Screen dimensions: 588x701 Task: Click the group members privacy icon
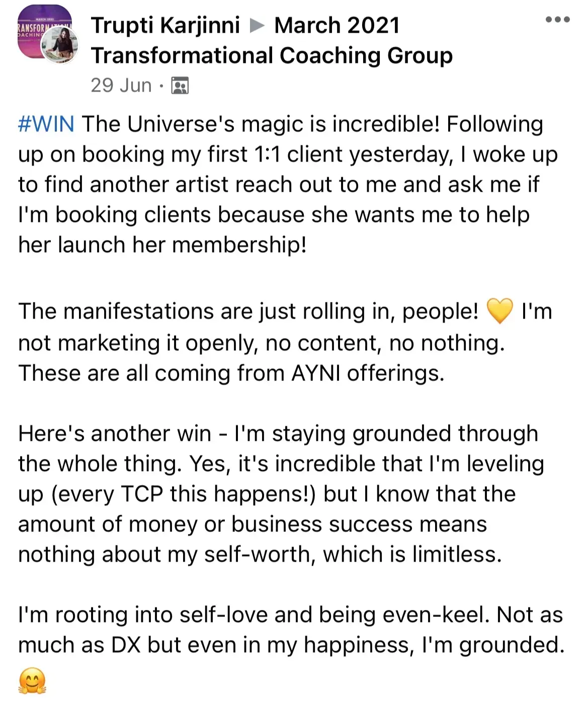[180, 86]
